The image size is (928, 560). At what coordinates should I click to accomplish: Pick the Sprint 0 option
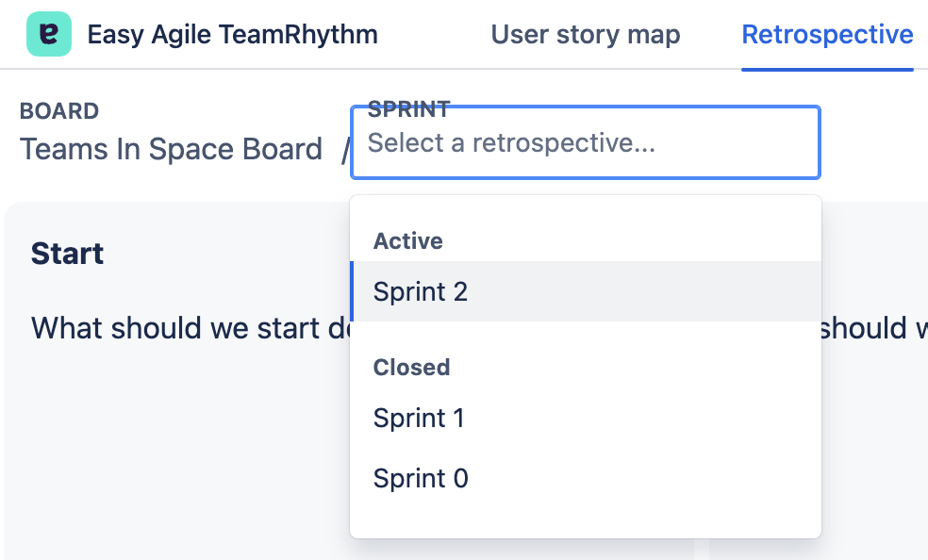pyautogui.click(x=421, y=478)
